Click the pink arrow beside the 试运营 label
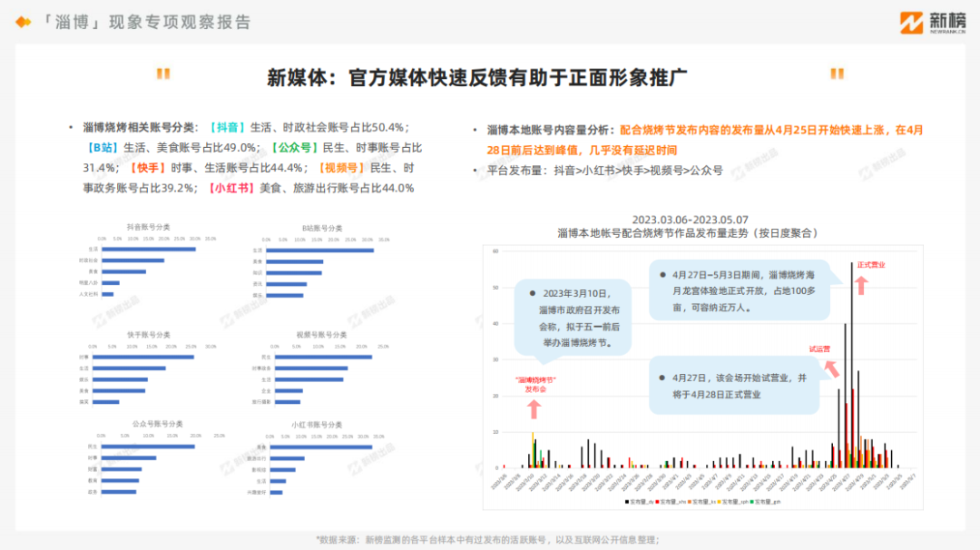980x550 pixels. tap(831, 368)
